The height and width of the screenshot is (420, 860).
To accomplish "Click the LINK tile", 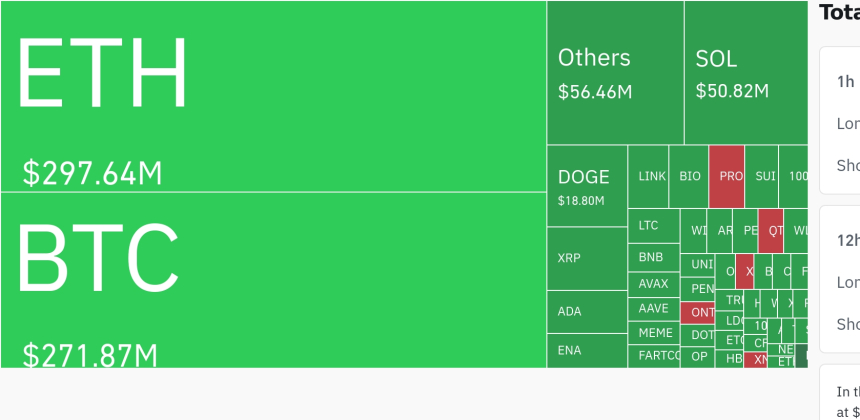I will (652, 176).
